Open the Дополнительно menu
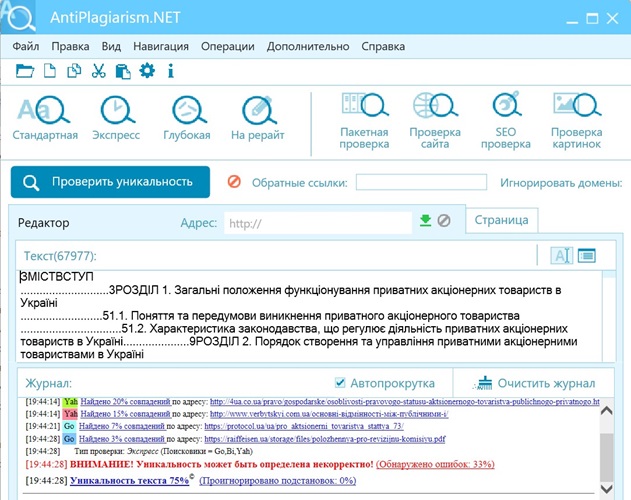 (308, 46)
